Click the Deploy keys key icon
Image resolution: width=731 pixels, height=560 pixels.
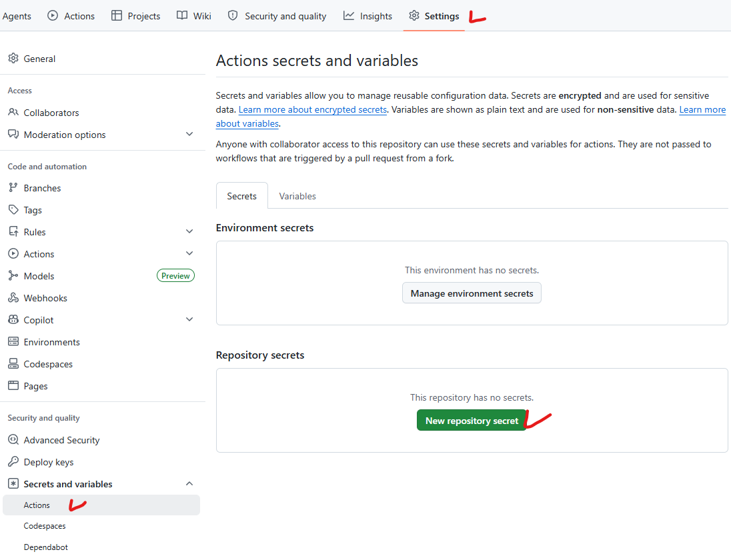click(x=13, y=461)
